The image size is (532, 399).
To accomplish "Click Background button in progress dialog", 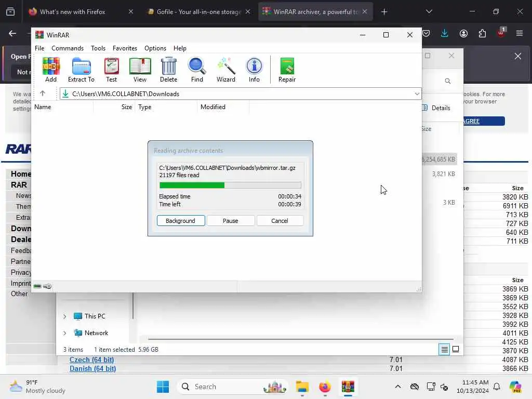I will pos(181,220).
